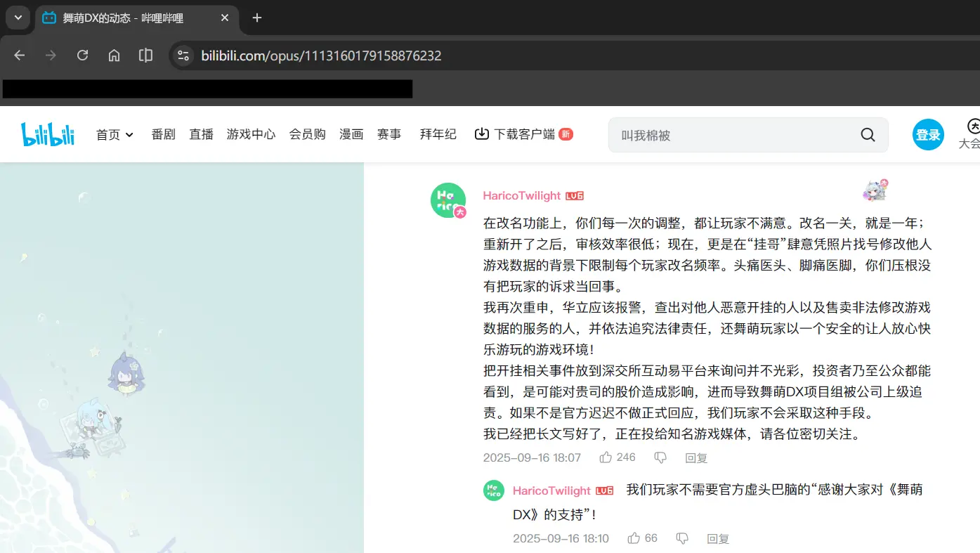Click the browser back arrow
This screenshot has height=553, width=980.
pos(19,55)
